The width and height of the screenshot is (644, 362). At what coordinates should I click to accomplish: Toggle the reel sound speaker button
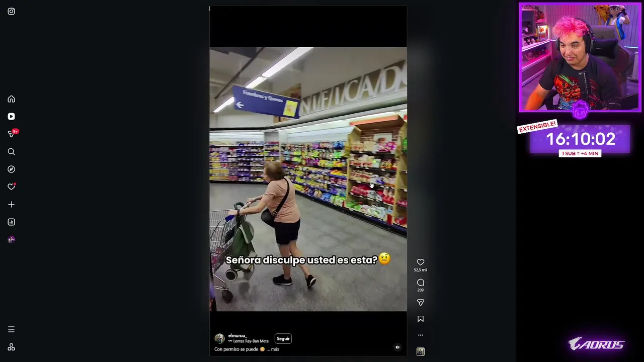pyautogui.click(x=397, y=347)
